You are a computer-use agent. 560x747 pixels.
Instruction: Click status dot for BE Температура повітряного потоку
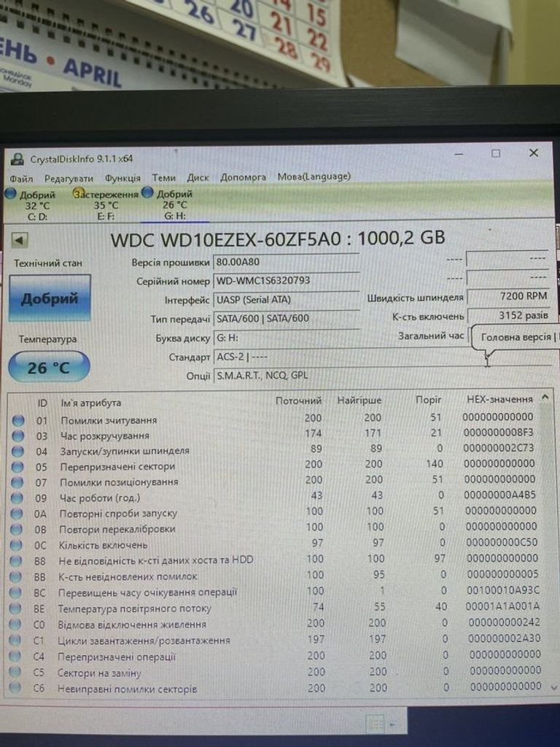tap(15, 608)
